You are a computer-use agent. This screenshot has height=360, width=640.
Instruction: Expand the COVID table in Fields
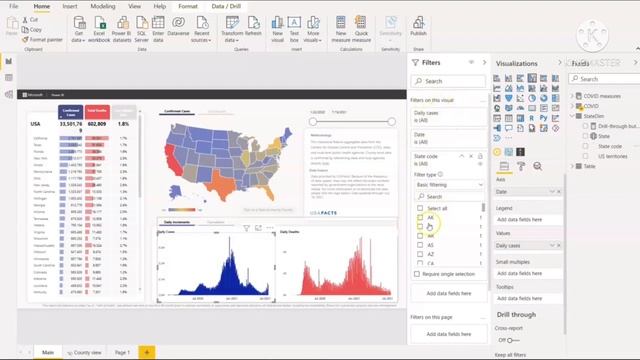[572, 106]
